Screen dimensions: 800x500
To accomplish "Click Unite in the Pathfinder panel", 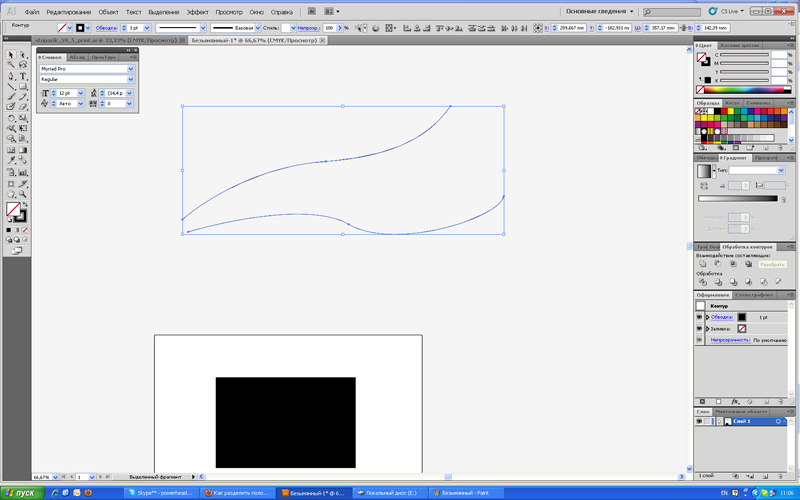I will tap(703, 264).
